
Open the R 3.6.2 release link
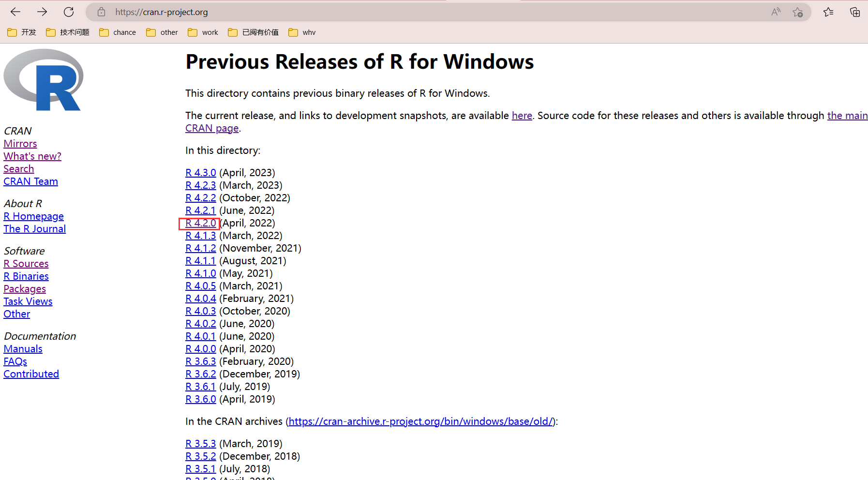click(201, 374)
